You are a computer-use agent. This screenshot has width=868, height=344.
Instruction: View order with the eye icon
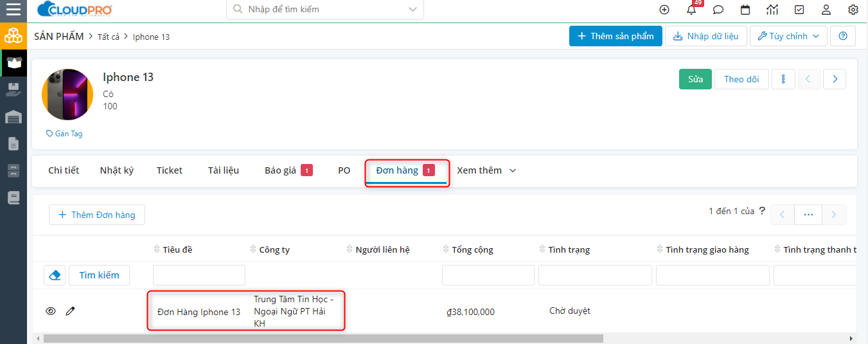51,311
